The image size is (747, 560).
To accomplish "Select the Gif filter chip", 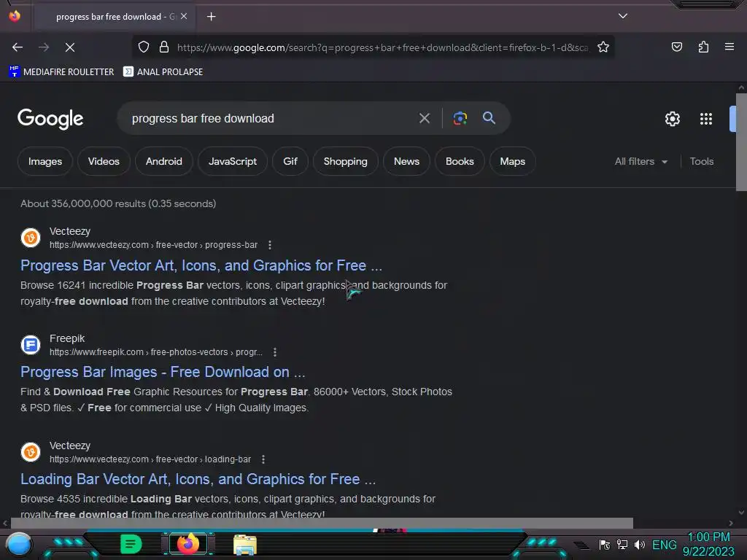I will click(290, 161).
